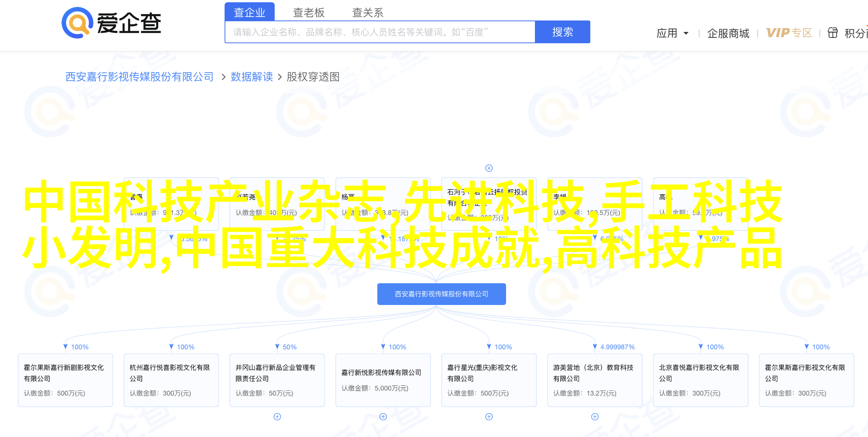Click 认缴金额 300万(元) in 霍尔果斯嘉行影视文化 card
The image size is (868, 437).
tap(796, 393)
